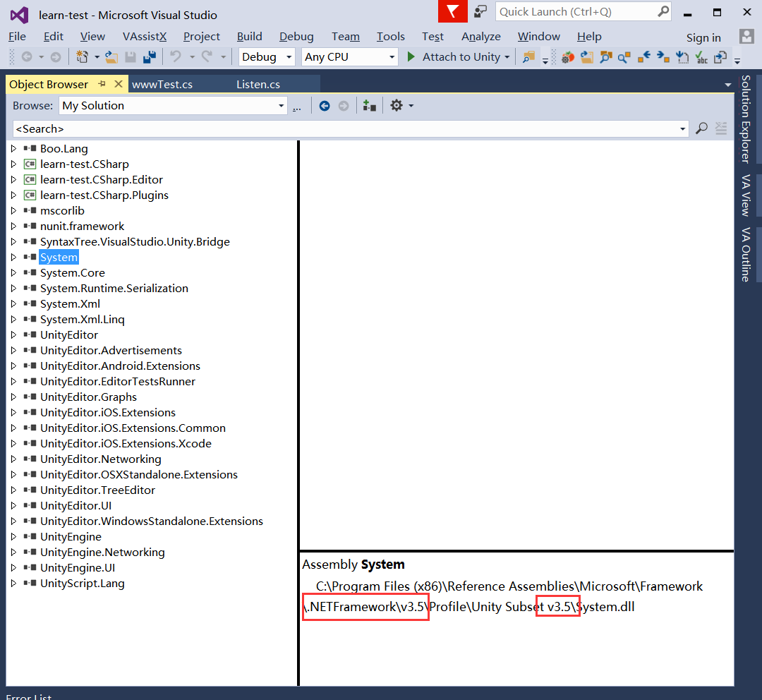Expand the UnityEditor.UI node

13,505
